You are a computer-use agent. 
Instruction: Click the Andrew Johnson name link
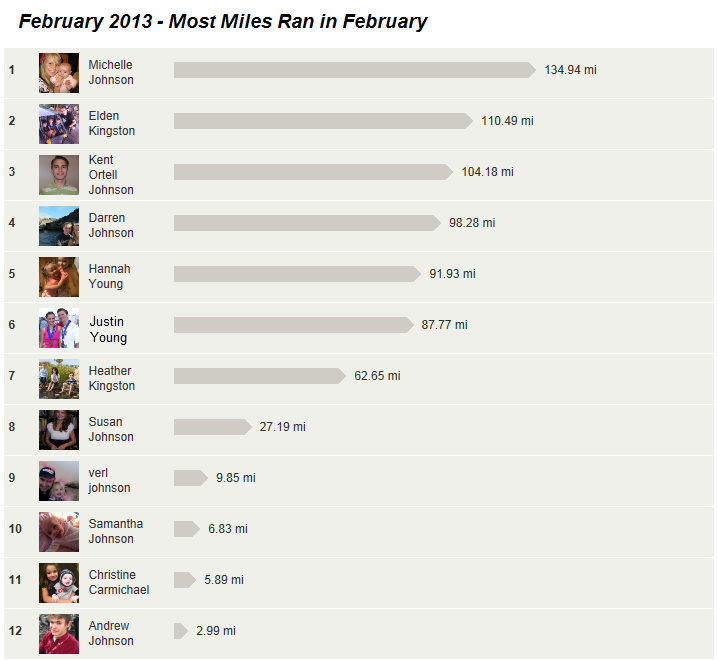click(x=111, y=633)
